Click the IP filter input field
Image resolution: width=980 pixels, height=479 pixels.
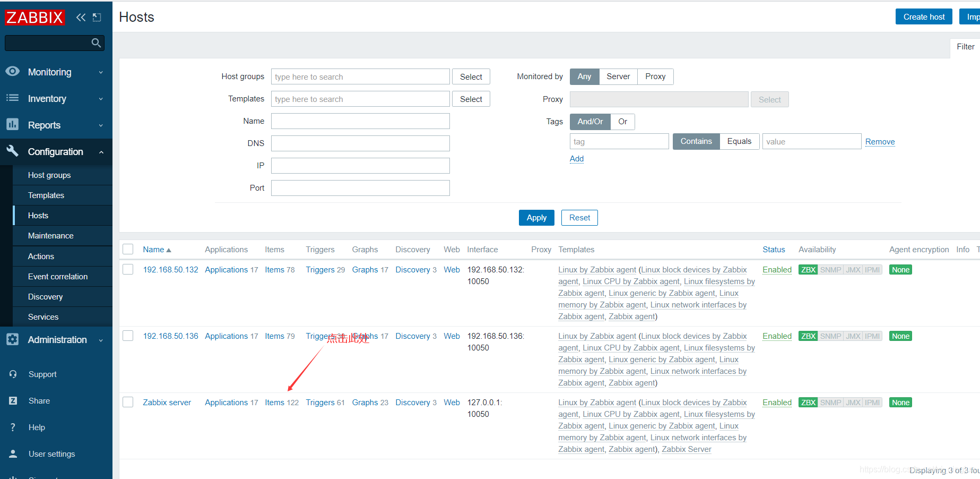pyautogui.click(x=360, y=166)
